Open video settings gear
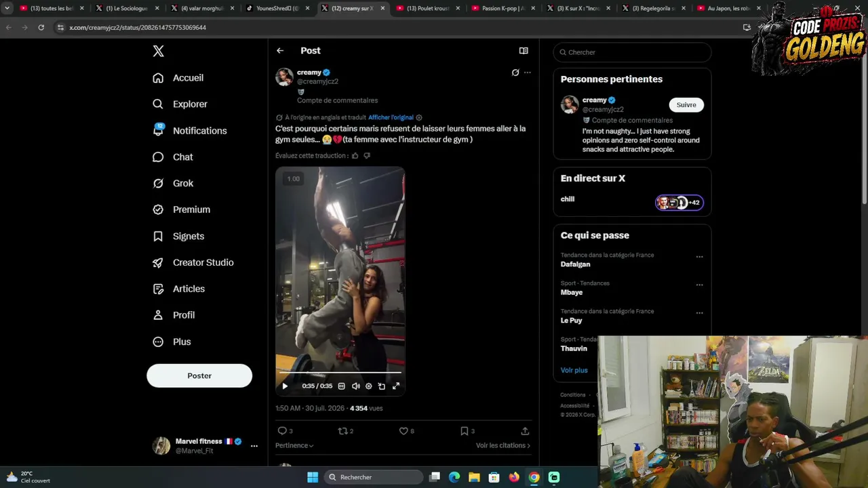 click(x=368, y=386)
